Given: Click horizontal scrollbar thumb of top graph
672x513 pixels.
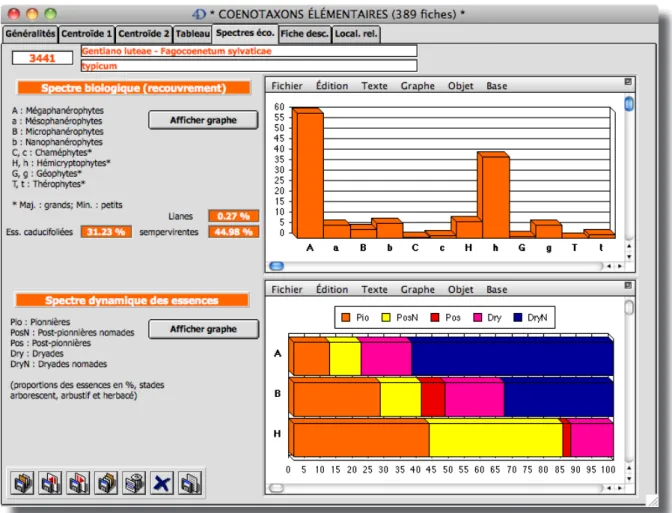Looking at the screenshot, I should pyautogui.click(x=276, y=266).
